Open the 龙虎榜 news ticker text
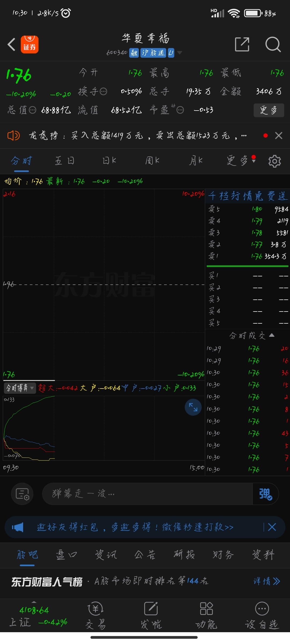 tap(137, 136)
